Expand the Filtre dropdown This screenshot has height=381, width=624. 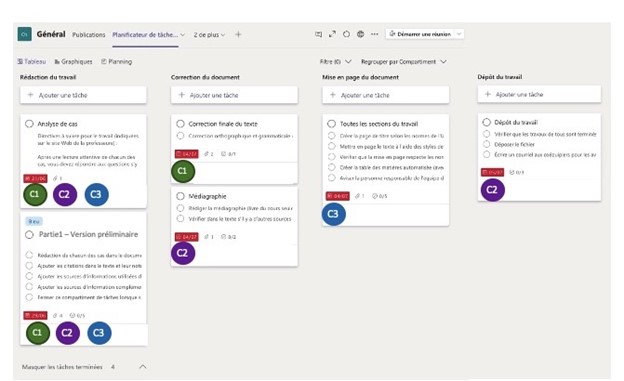click(x=335, y=62)
